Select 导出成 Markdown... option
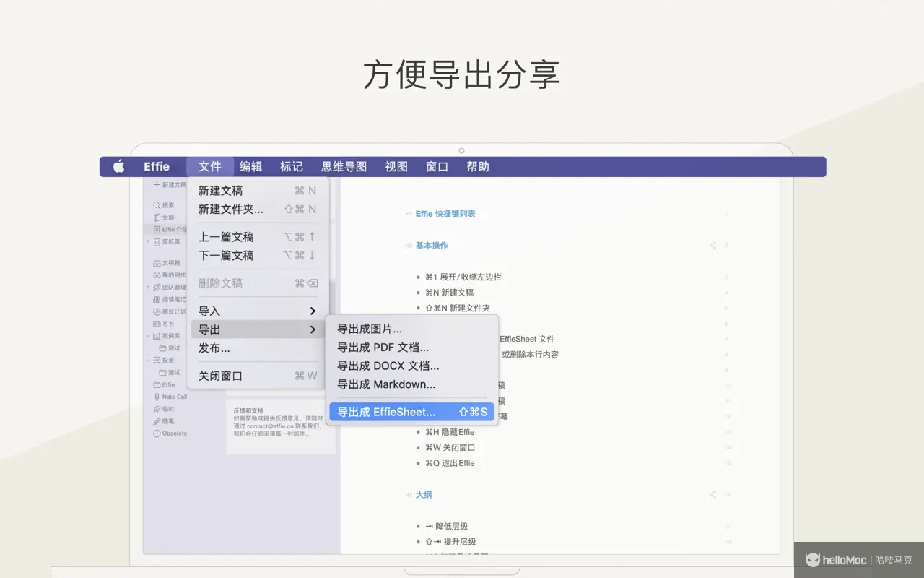This screenshot has height=578, width=924. 411,385
